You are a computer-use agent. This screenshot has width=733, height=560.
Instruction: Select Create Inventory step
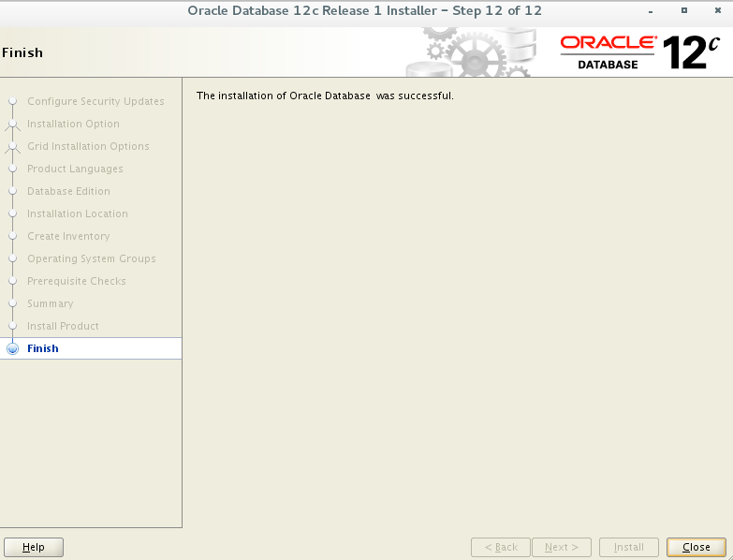tap(68, 236)
